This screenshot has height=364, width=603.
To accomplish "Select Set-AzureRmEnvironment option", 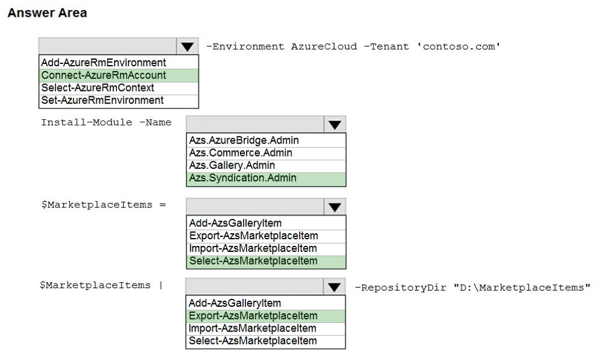I will pos(118,101).
